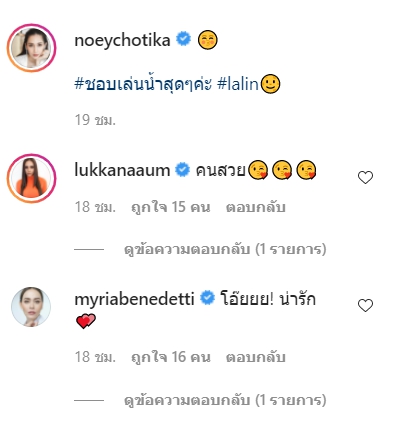
Task: Open noeychotika's profile picture
Action: pyautogui.click(x=31, y=48)
